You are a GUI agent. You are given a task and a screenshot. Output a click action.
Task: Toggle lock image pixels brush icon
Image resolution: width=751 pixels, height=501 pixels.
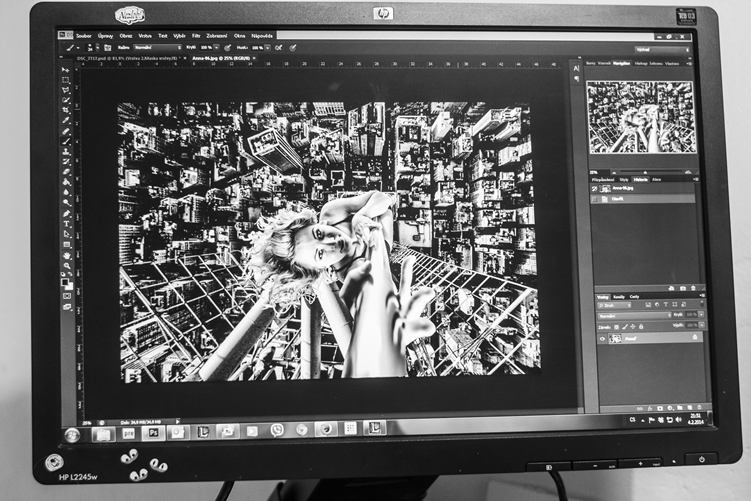[x=625, y=327]
